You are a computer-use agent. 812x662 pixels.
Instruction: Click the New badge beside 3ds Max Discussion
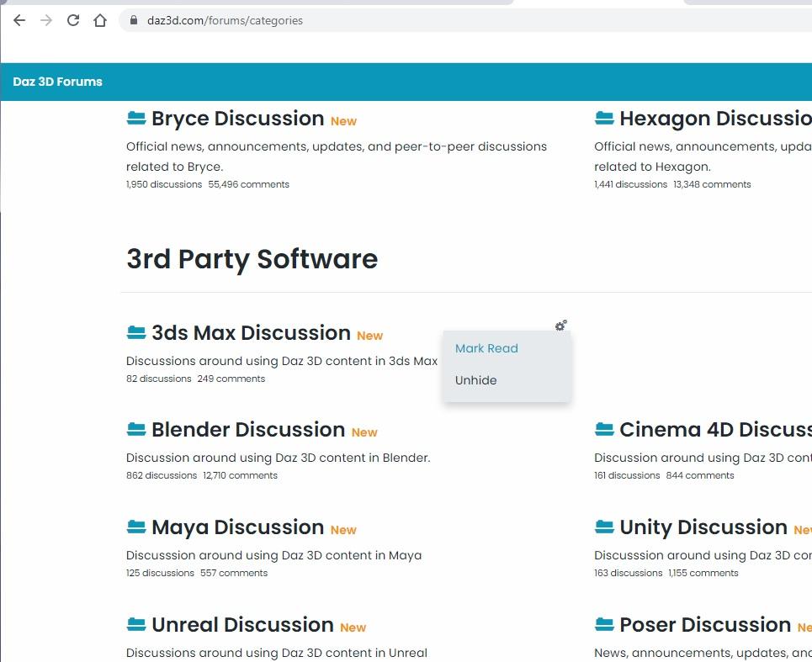click(369, 336)
